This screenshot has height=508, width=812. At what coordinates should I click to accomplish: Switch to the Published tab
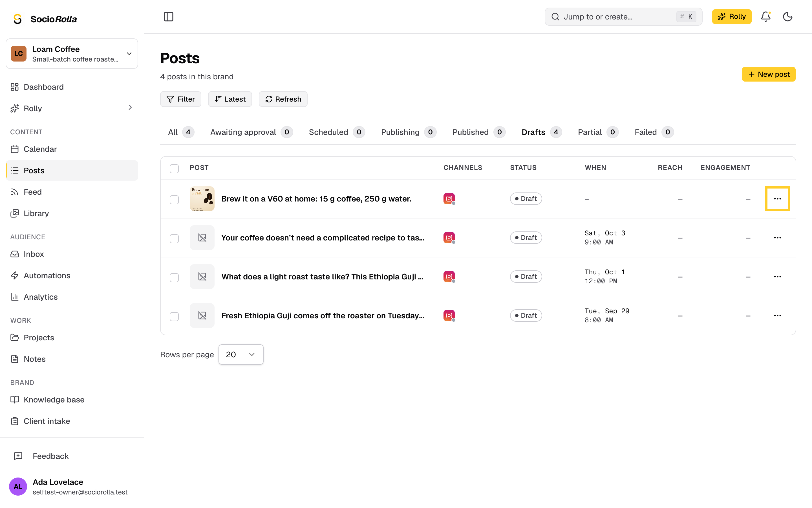click(478, 132)
